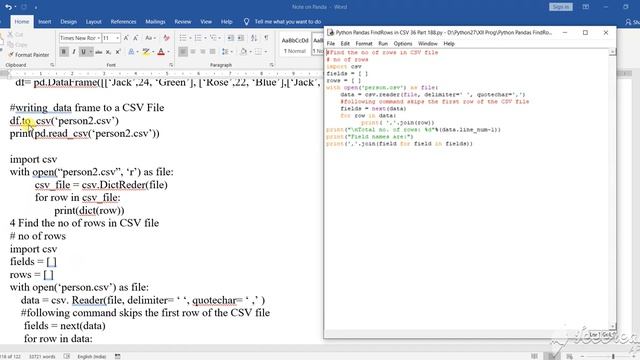Open the Options menu in IDLE window

(403, 43)
